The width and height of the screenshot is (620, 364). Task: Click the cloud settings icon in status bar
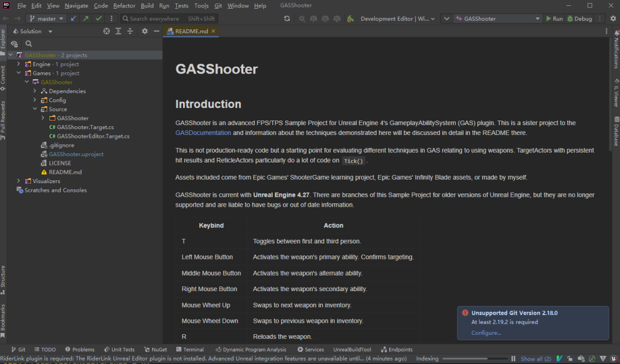[x=581, y=359]
